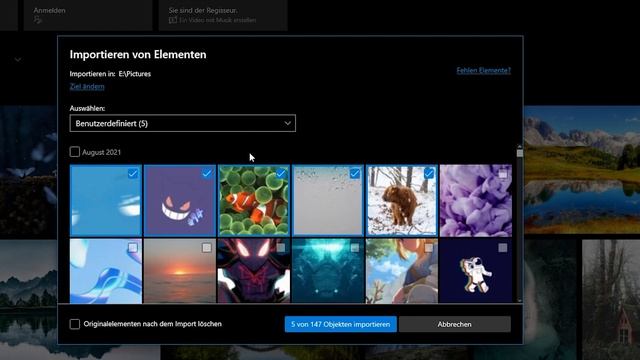Click the E:\Pictures import path text
This screenshot has height=360, width=640.
point(135,74)
